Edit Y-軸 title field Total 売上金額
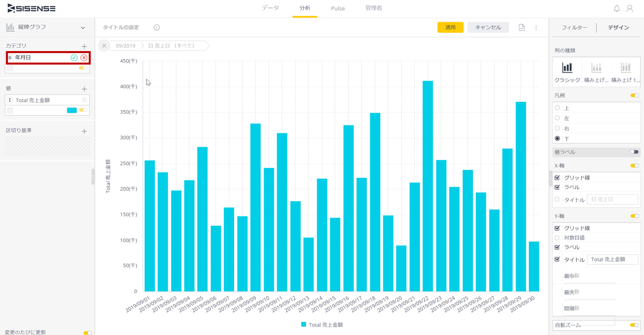Image resolution: width=644 pixels, height=335 pixels. tap(612, 260)
